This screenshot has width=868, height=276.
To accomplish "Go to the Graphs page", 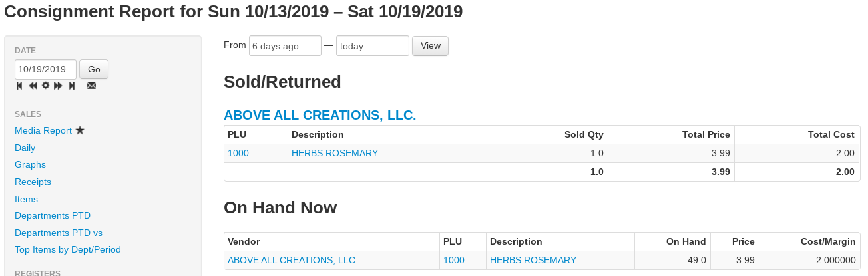I will click(x=30, y=164).
